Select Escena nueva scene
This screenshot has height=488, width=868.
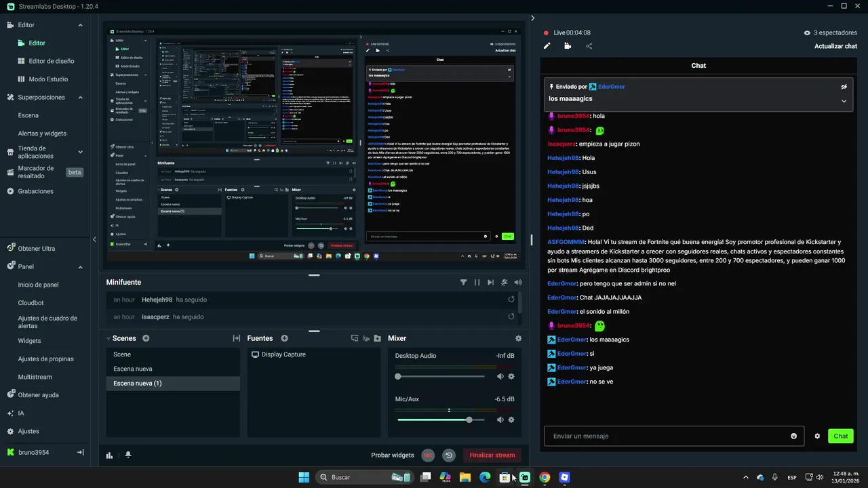173,369
